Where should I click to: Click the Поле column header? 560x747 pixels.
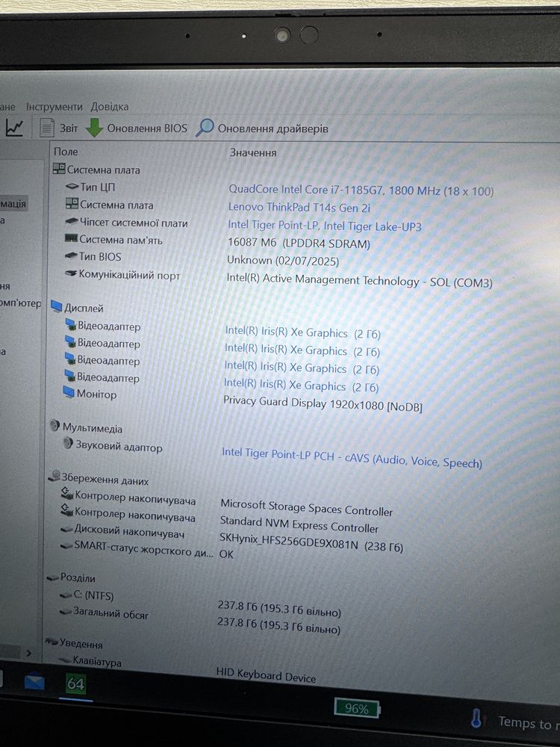pyautogui.click(x=66, y=152)
